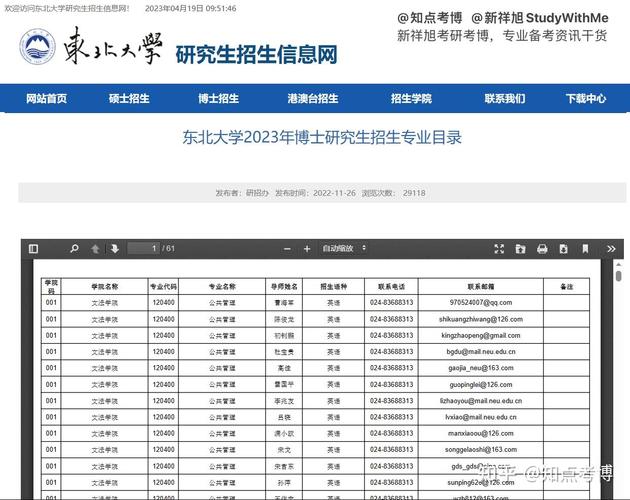Click the PDF page number field
Image resolution: width=630 pixels, height=500 pixels.
point(143,248)
